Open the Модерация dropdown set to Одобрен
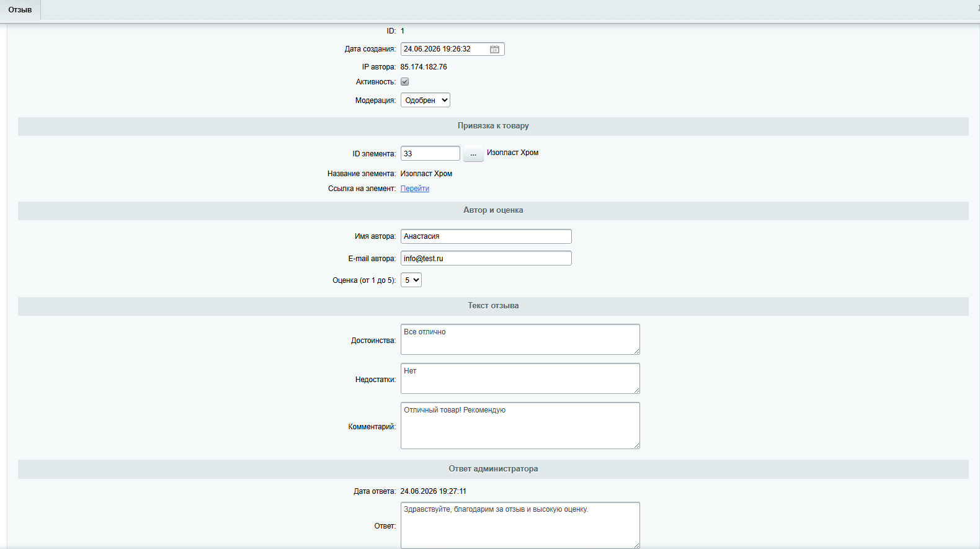The height and width of the screenshot is (549, 980). click(x=425, y=100)
